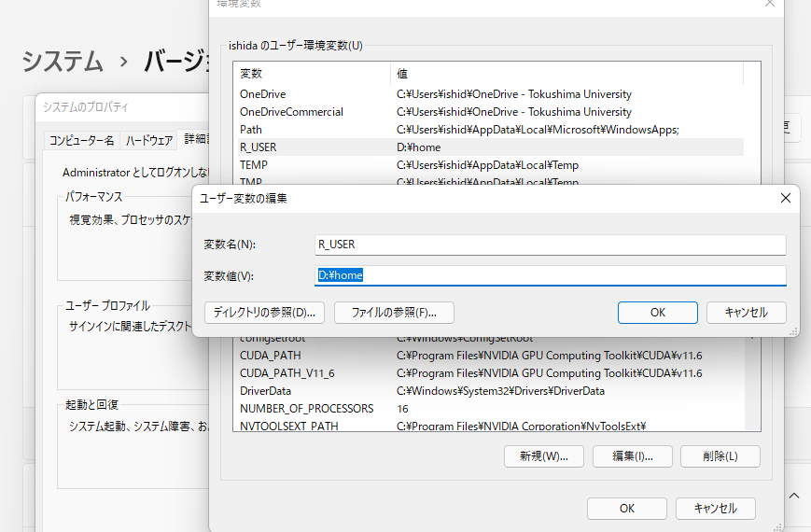Click the 変数名 input field
Image resolution: width=811 pixels, height=532 pixels.
[x=551, y=245]
